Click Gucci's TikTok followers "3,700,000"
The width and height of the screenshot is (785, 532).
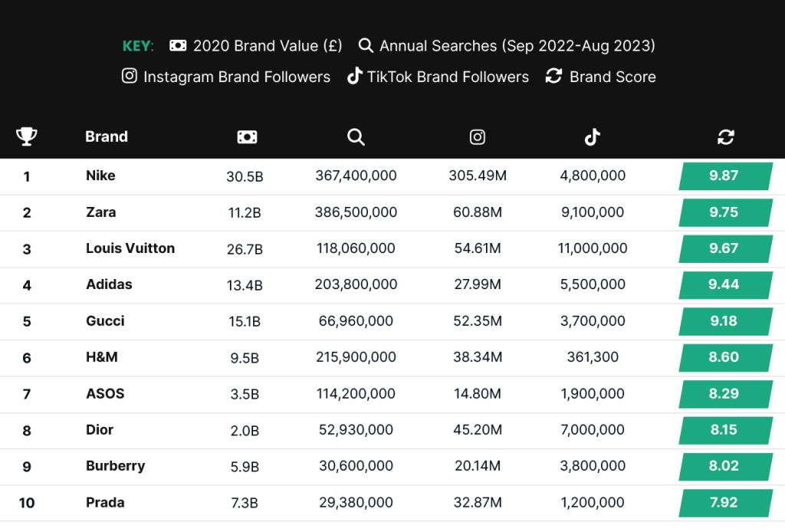click(x=593, y=320)
